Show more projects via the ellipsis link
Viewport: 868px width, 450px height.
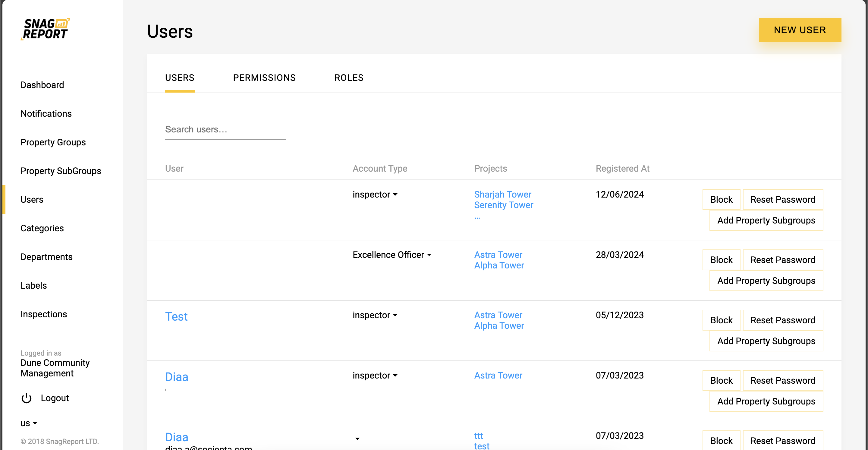[x=477, y=218]
